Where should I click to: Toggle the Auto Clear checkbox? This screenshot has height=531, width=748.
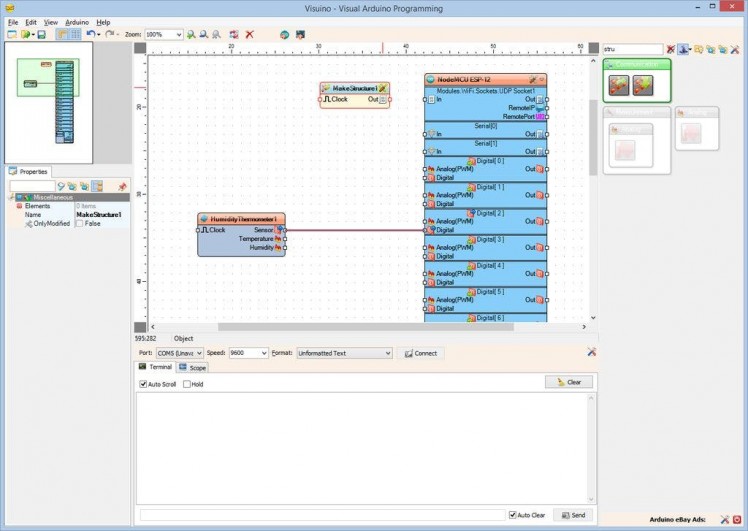point(513,515)
